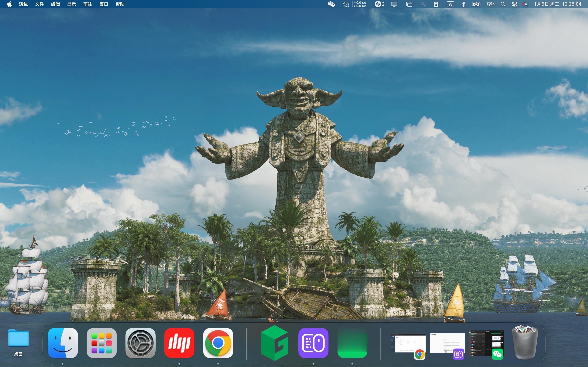588x367 pixels.
Task: Launch Google Chrome from the dock
Action: pyautogui.click(x=218, y=343)
